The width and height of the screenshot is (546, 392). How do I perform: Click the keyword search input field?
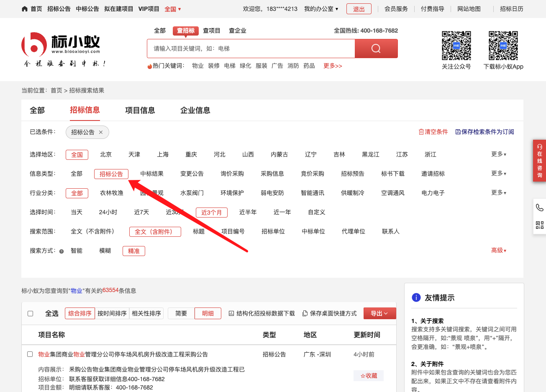pyautogui.click(x=251, y=49)
